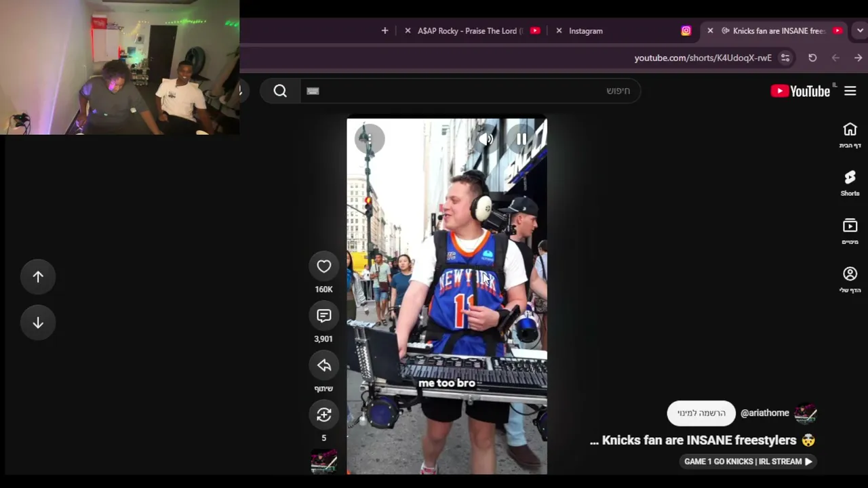This screenshot has height=488, width=868.
Task: Go to the previous Short
Action: (38, 277)
